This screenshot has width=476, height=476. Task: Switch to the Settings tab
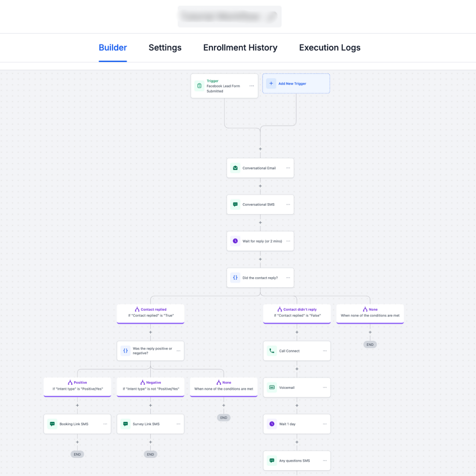[x=165, y=48]
